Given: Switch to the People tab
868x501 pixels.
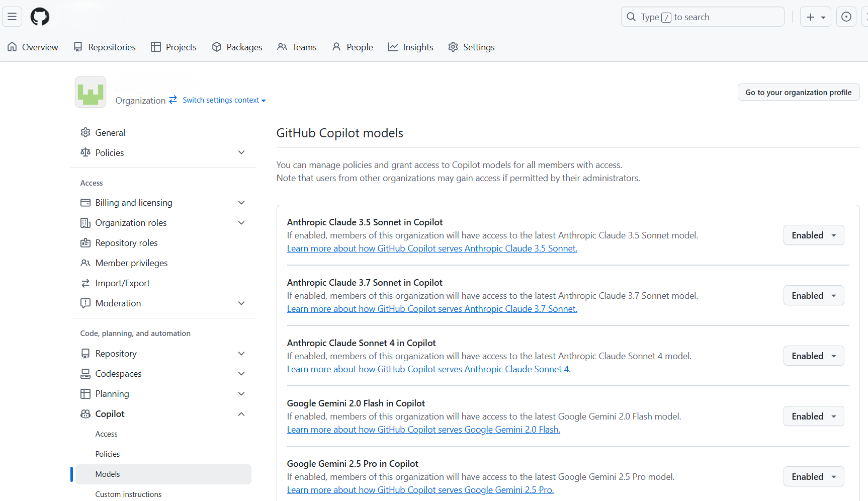Looking at the screenshot, I should click(353, 47).
